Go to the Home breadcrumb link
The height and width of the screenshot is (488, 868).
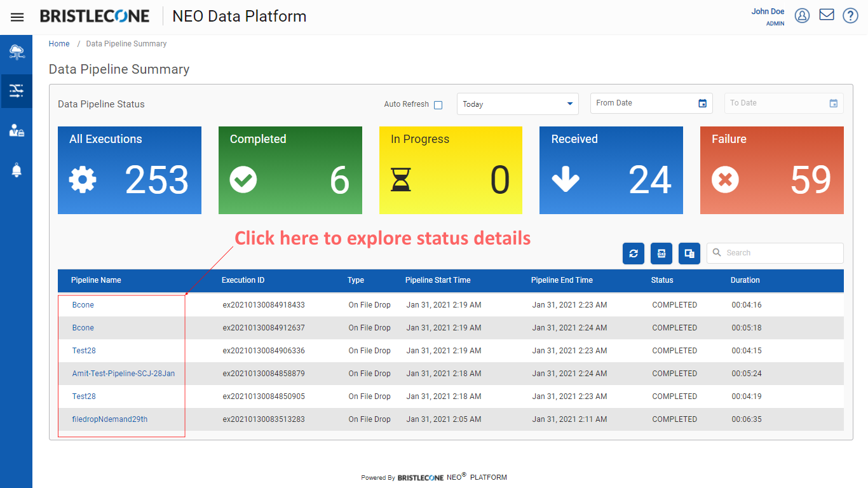tap(59, 44)
